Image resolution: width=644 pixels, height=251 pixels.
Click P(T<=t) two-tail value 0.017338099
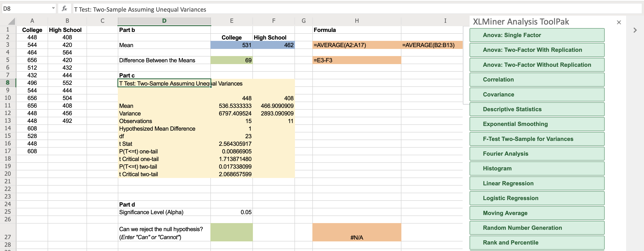[231, 167]
